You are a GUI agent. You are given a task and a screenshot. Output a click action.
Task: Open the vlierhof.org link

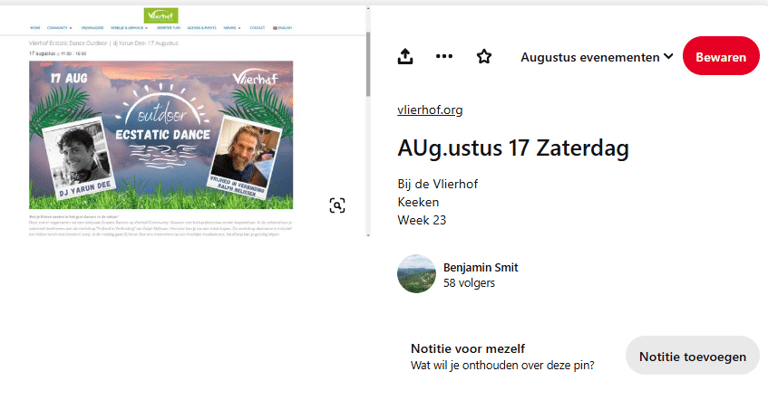[430, 110]
